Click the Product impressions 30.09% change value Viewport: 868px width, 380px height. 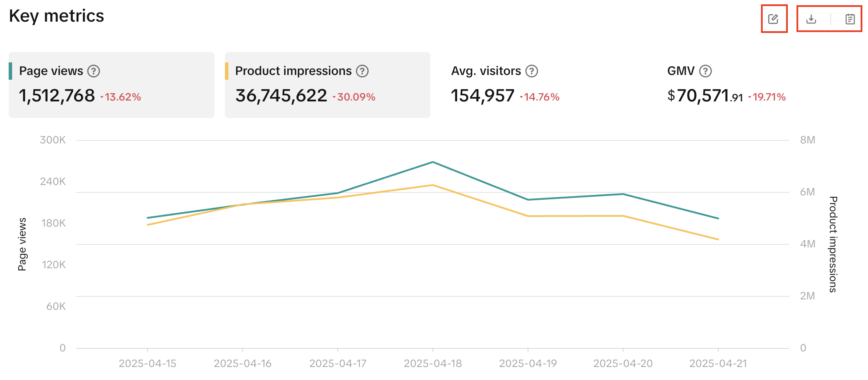354,97
